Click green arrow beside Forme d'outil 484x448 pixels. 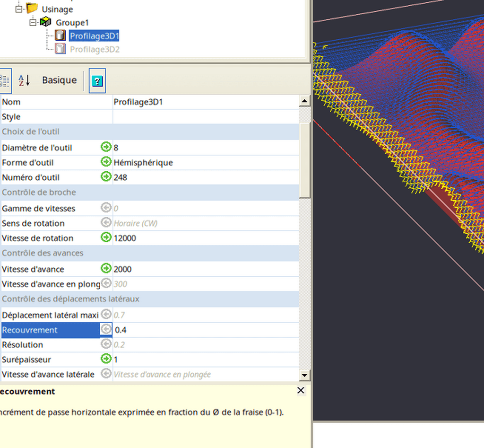106,162
